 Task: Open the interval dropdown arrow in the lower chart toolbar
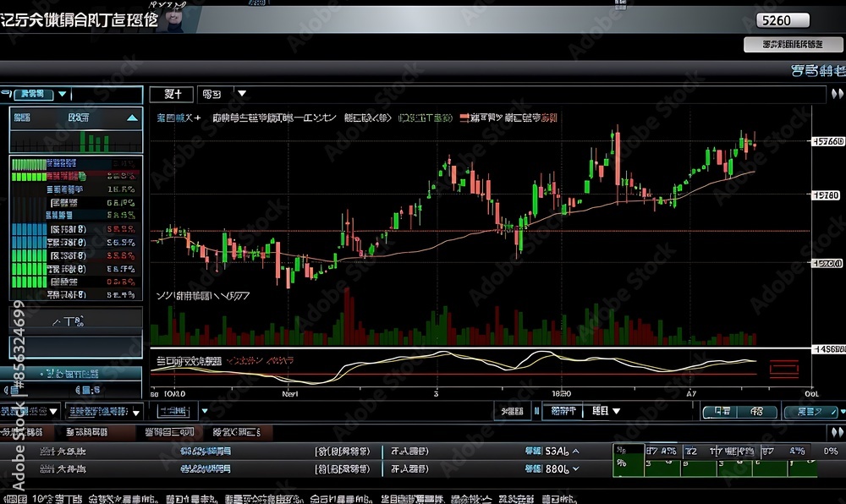point(616,411)
